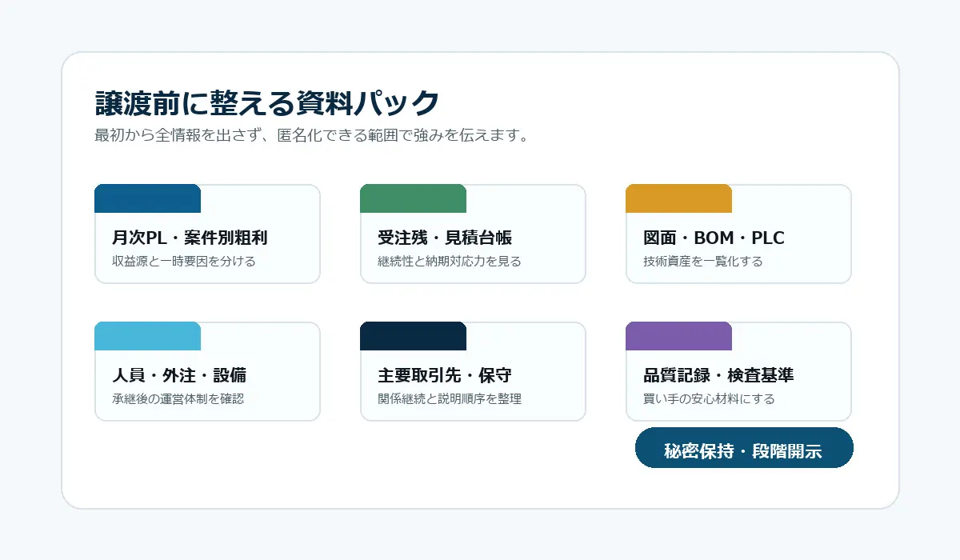Select the 受注残・見積台帳 card title
This screenshot has height=560, width=960.
(x=445, y=238)
